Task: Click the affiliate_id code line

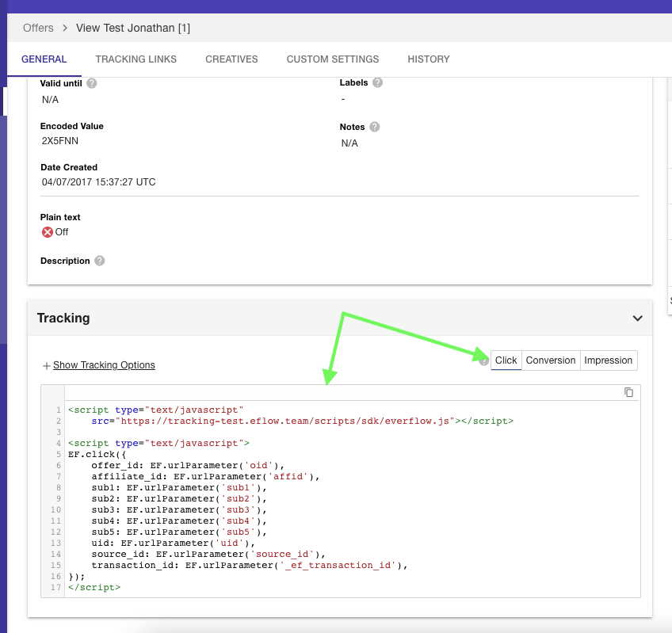Action: tap(205, 477)
